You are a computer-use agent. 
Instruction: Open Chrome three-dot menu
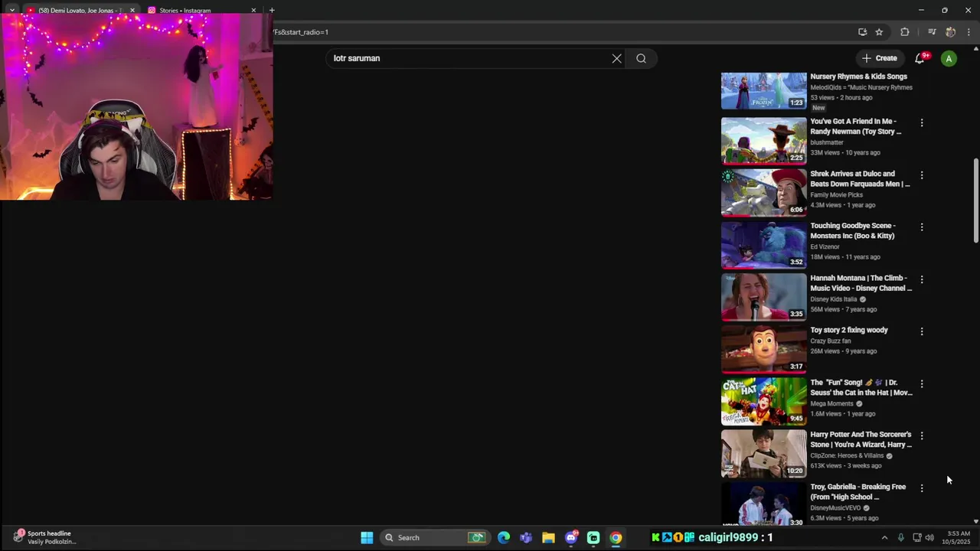click(x=969, y=32)
